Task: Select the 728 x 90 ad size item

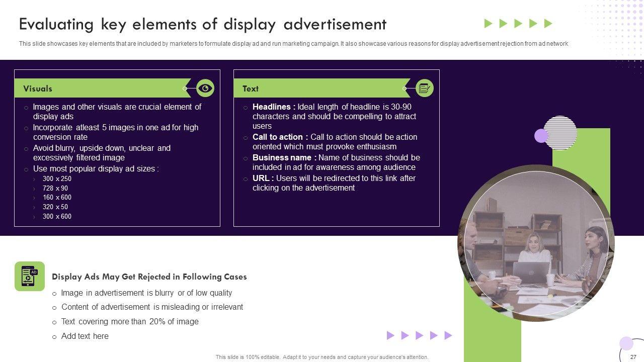Action: click(x=55, y=188)
